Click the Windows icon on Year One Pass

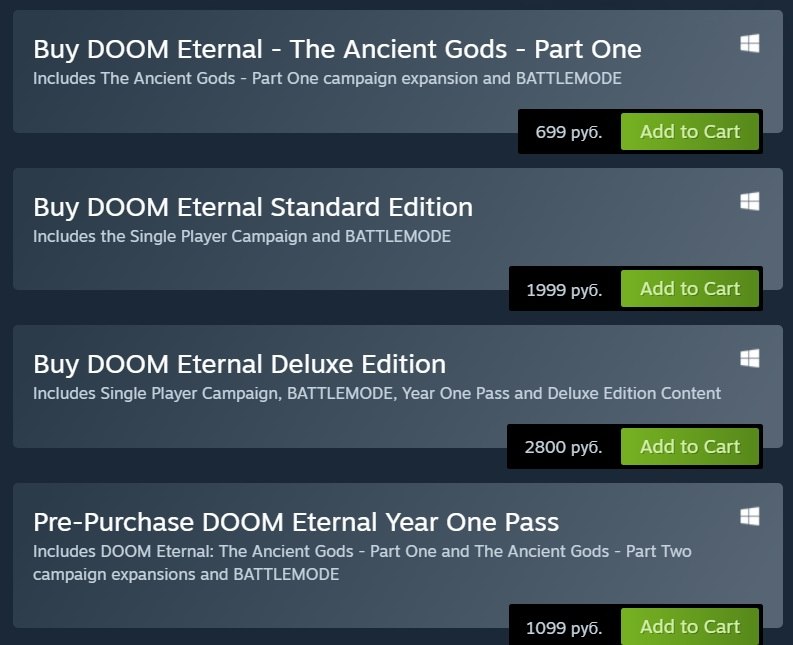pyautogui.click(x=749, y=516)
